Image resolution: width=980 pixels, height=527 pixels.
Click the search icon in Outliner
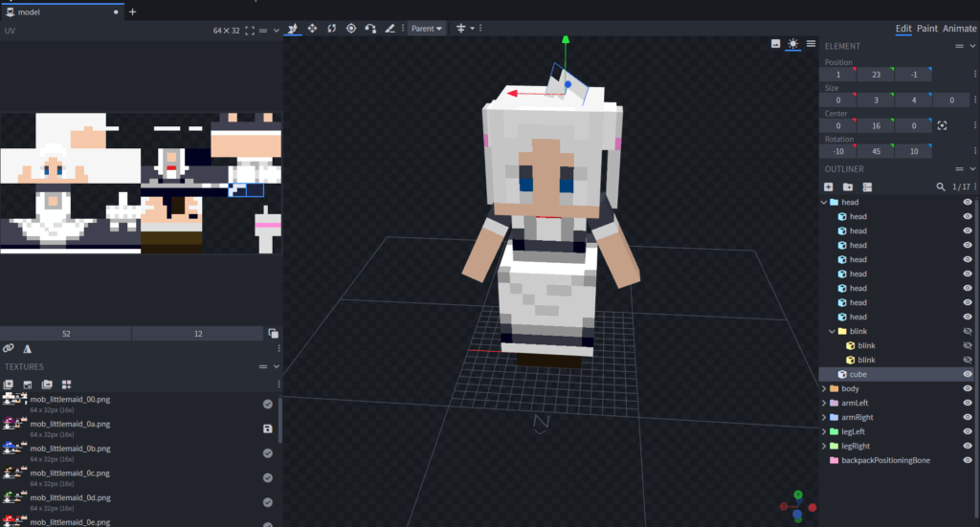[941, 187]
